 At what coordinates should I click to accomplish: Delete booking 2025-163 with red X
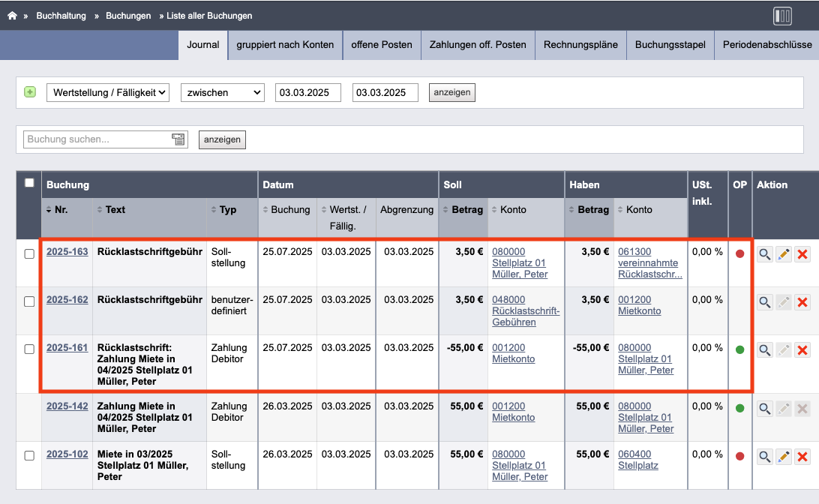[802, 254]
